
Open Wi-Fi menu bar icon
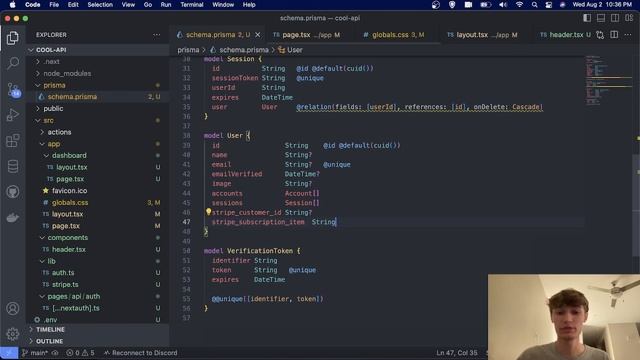coord(519,5)
